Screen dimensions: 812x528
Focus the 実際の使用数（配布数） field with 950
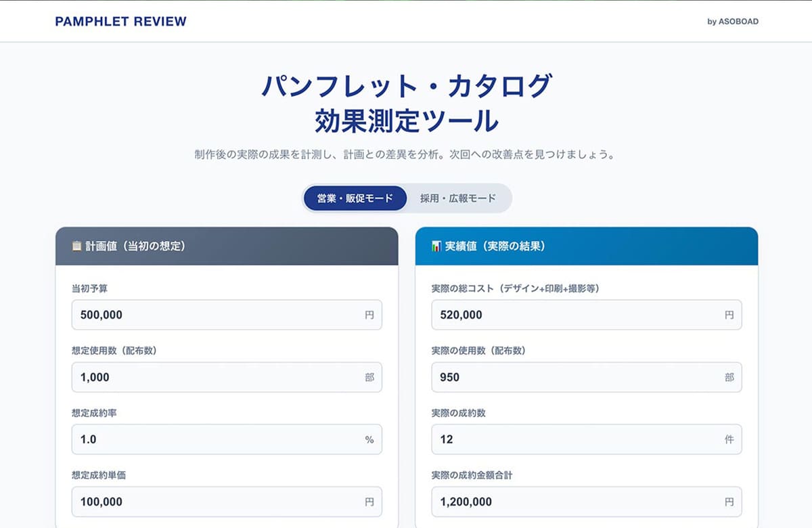pyautogui.click(x=587, y=377)
